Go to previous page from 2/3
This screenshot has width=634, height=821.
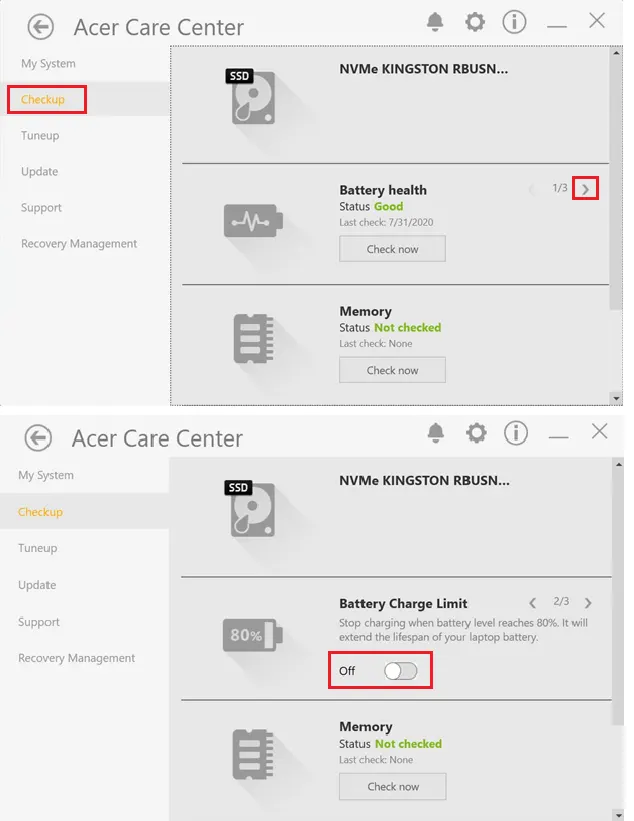click(x=532, y=603)
